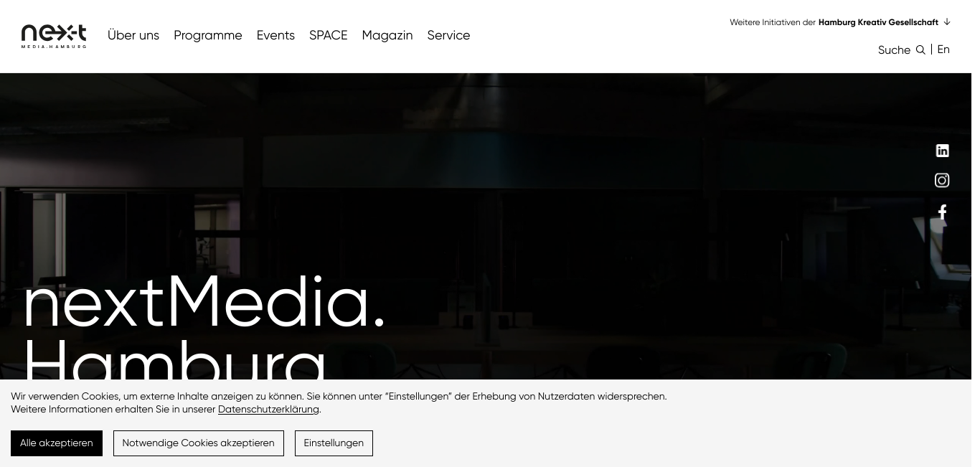Expand Hamburg Kreativ Gesellschaft initiatives arrow
This screenshot has width=980, height=467.
click(947, 22)
